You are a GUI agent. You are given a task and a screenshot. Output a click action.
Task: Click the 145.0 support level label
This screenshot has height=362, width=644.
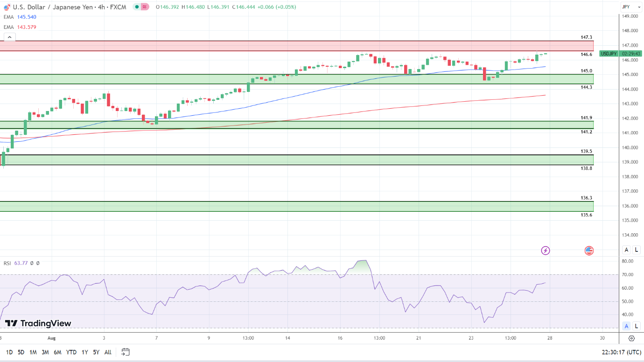[586, 71]
